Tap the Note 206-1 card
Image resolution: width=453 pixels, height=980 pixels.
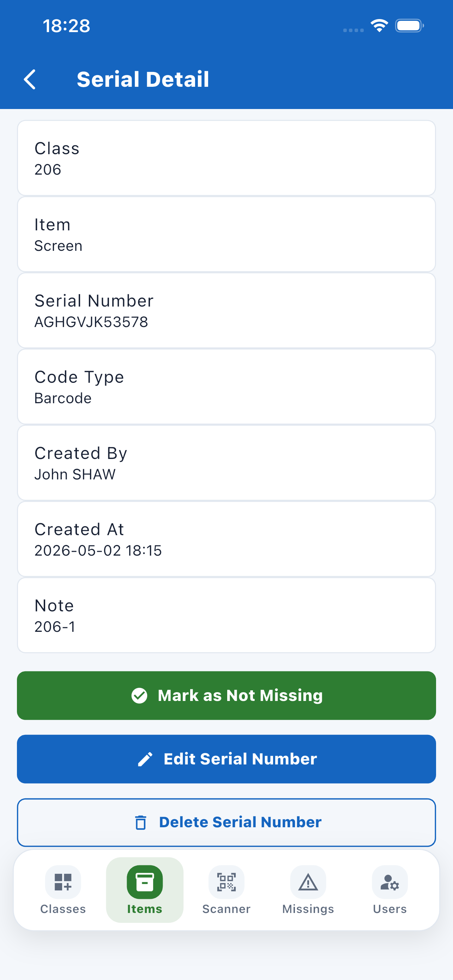[226, 615]
